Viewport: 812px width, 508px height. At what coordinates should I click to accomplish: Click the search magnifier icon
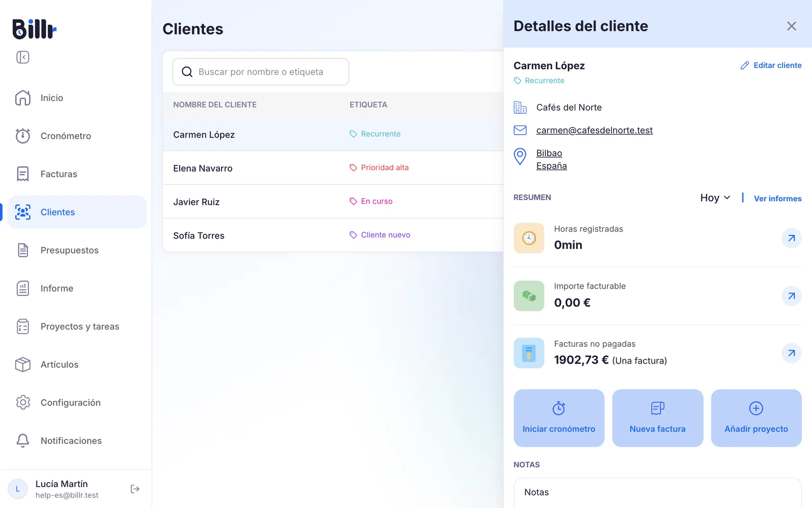click(187, 72)
